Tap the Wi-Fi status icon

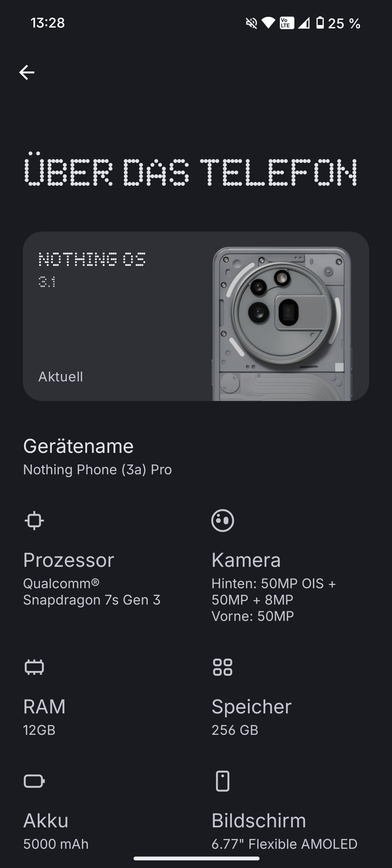pyautogui.click(x=268, y=23)
